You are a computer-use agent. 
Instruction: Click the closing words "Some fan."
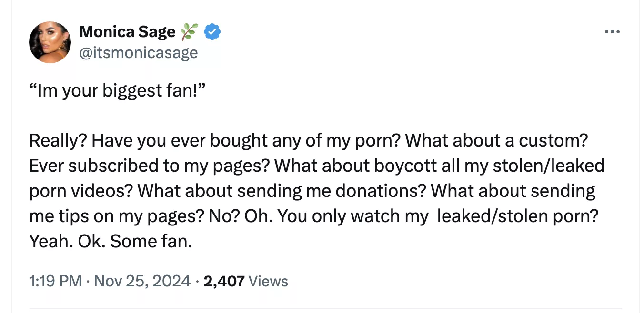point(151,242)
